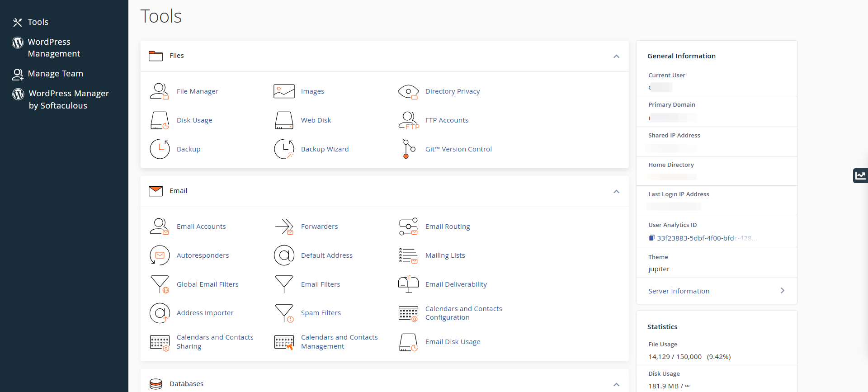Click the Email Deliverability link
Viewport: 868px width, 392px height.
[x=456, y=284]
